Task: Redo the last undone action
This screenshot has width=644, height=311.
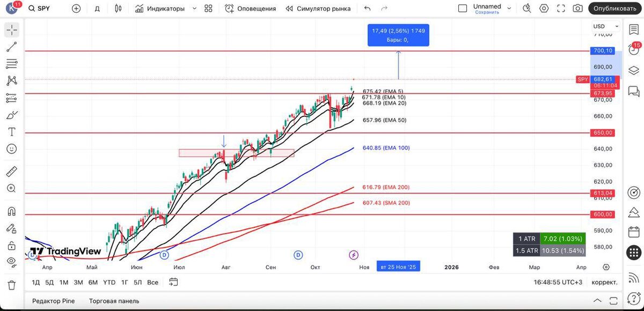Action: click(x=384, y=9)
